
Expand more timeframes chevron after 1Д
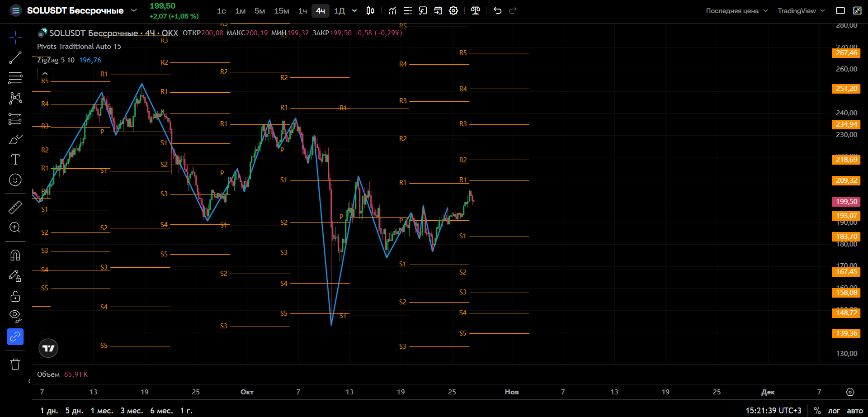pyautogui.click(x=354, y=11)
